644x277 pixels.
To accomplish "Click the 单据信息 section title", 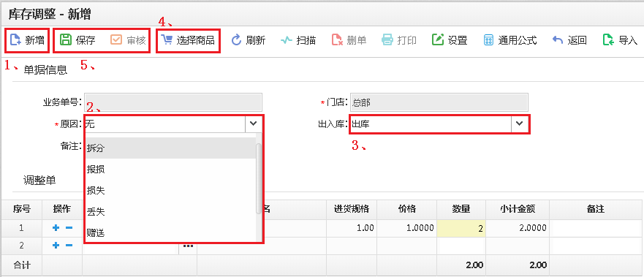I will 45,70.
